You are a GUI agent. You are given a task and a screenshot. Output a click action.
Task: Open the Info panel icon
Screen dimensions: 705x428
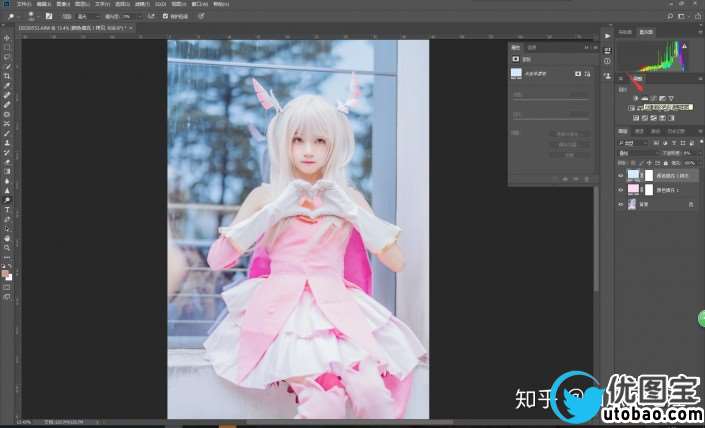tap(607, 61)
